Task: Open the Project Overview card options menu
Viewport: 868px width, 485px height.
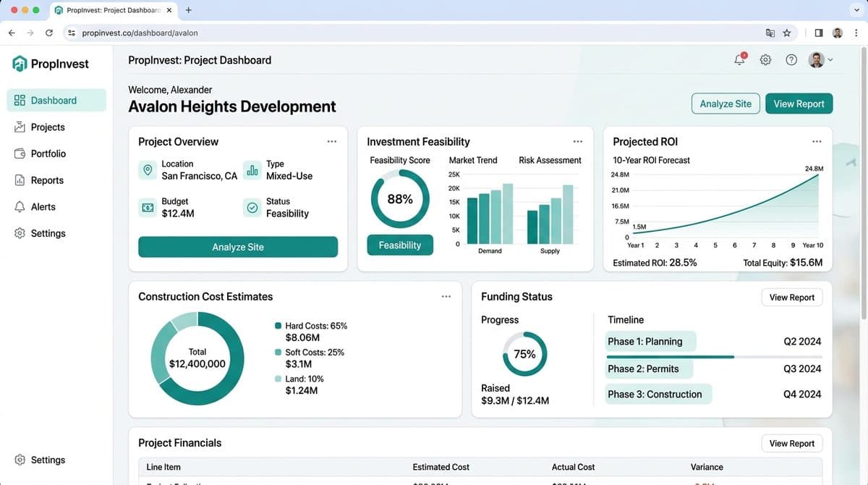Action: coord(332,142)
